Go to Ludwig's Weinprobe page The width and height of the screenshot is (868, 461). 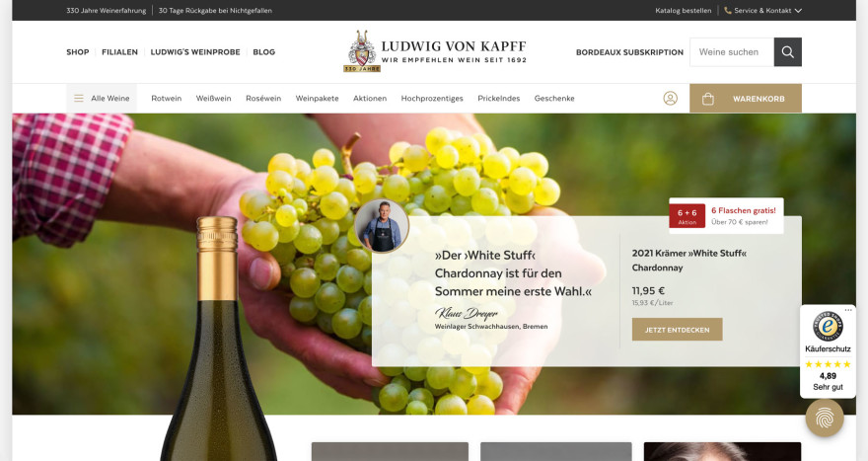[195, 52]
